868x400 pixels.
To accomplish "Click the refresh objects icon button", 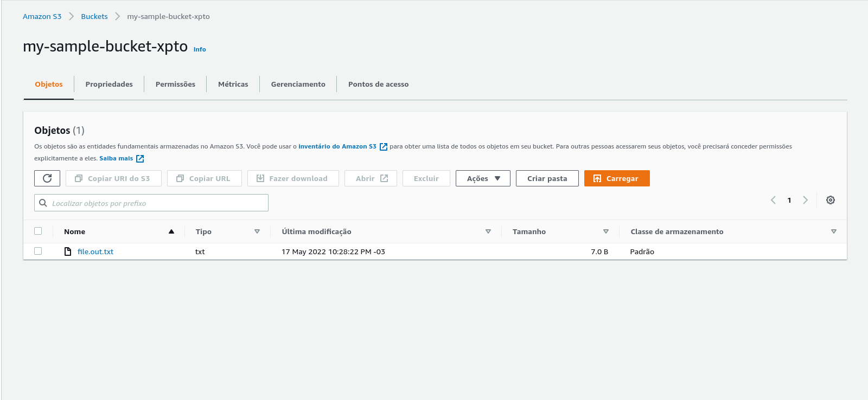I will coord(47,178).
